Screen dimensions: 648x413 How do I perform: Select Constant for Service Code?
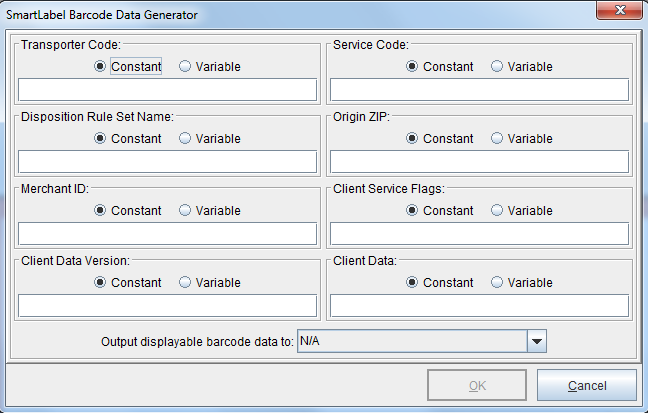[x=413, y=67]
